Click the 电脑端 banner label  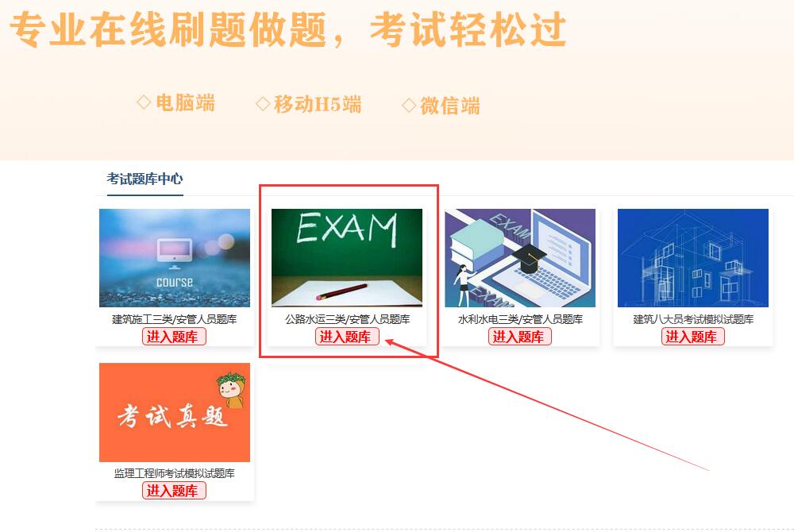point(185,102)
